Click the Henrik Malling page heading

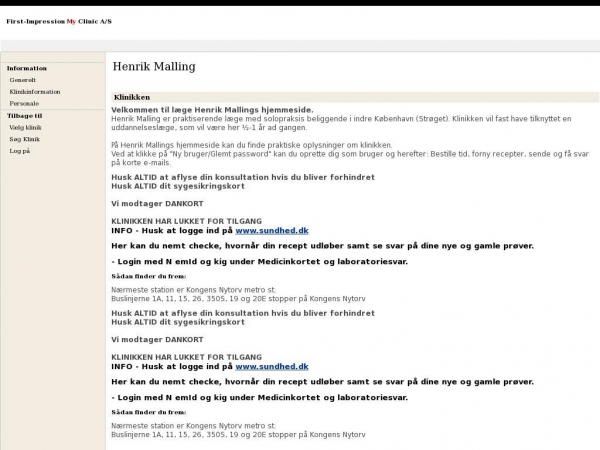[153, 67]
